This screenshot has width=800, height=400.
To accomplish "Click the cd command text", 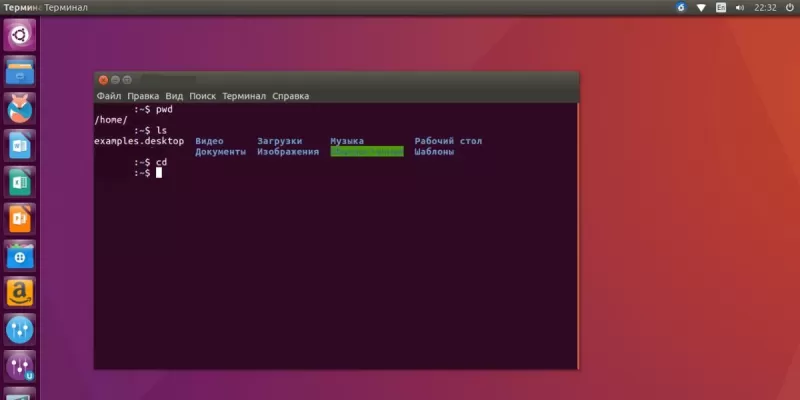I will tap(161, 162).
